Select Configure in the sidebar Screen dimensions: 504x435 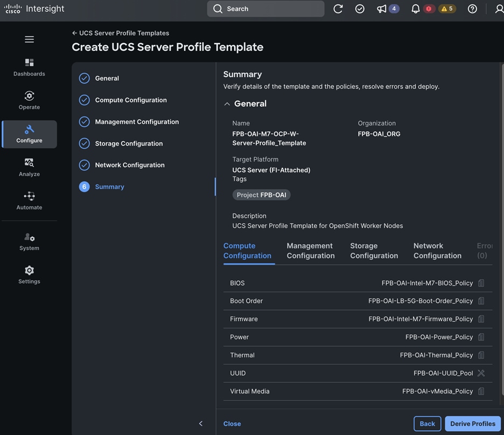[29, 134]
